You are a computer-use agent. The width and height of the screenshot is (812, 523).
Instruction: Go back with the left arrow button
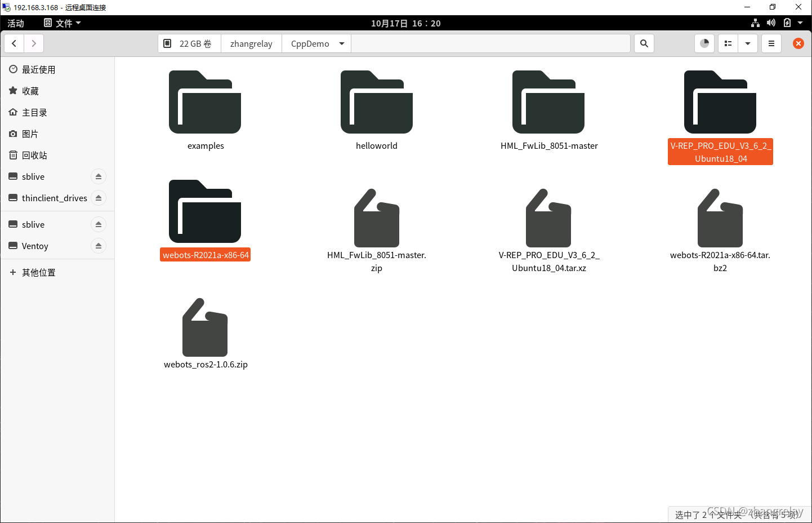pos(14,43)
